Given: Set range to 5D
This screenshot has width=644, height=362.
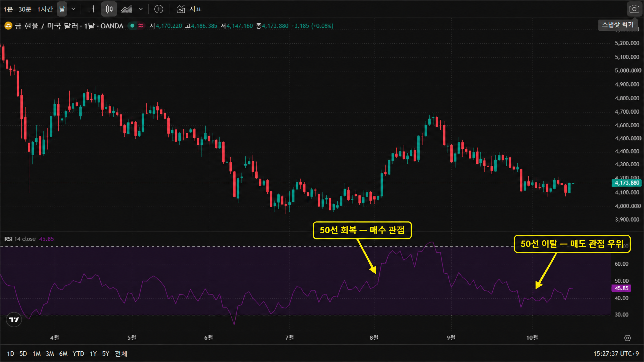Looking at the screenshot, I should (23, 354).
